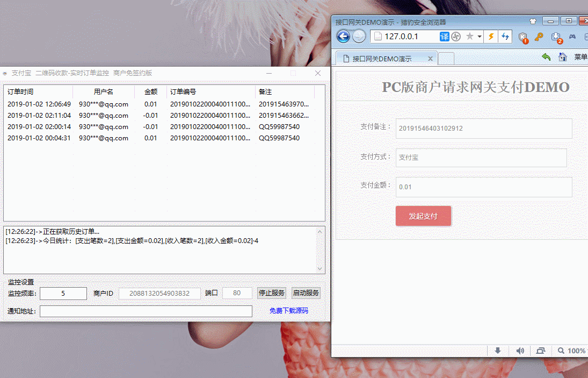588x378 pixels.
Task: Click the 发起支付 button
Action: click(423, 216)
